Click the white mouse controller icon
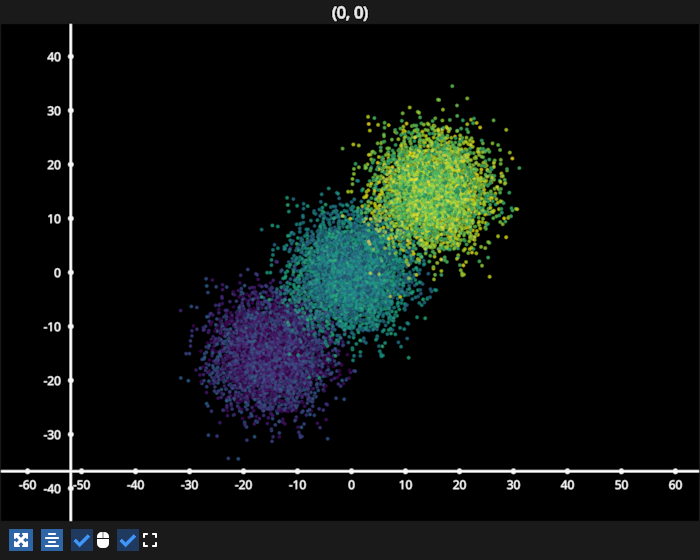 tap(103, 540)
